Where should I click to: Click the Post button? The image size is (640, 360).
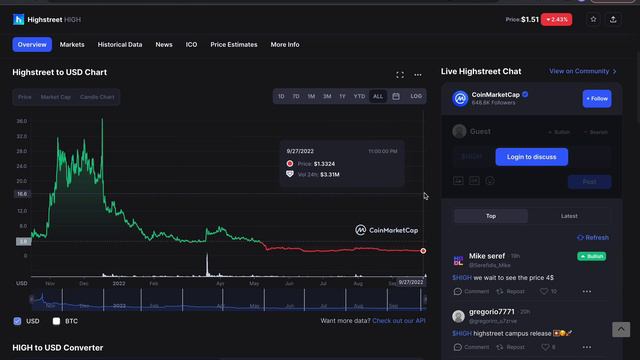(589, 182)
